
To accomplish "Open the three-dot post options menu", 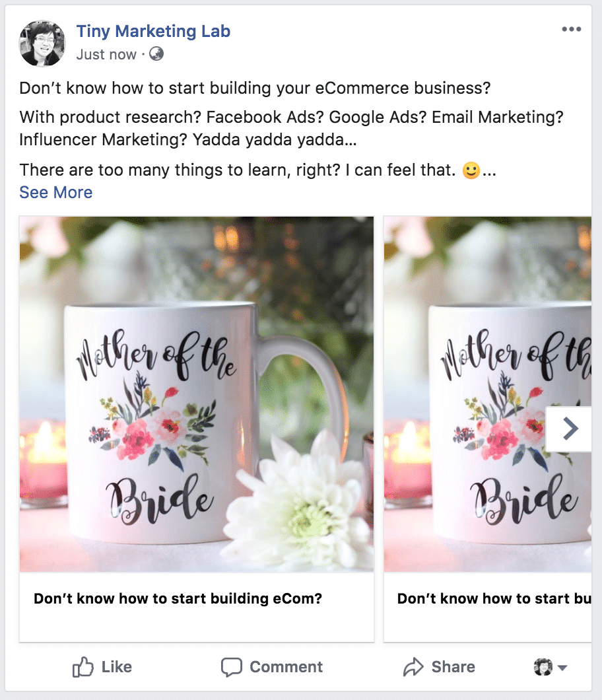I will pos(571,30).
